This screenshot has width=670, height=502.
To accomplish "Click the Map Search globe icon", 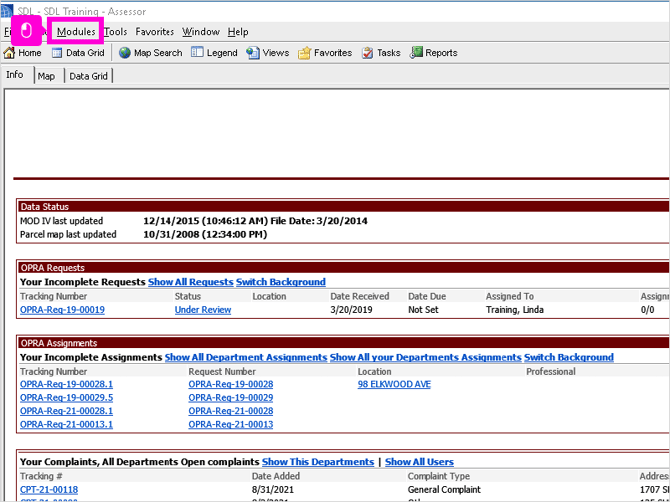I will 125,53.
